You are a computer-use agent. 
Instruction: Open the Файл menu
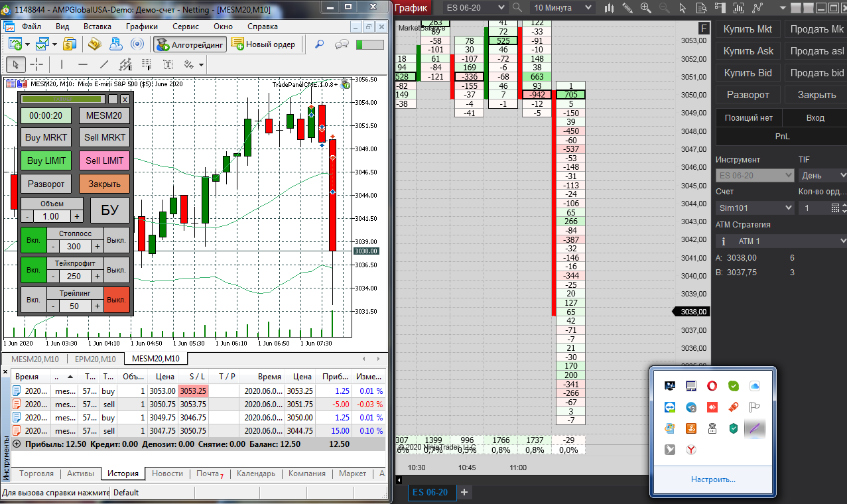tap(31, 27)
